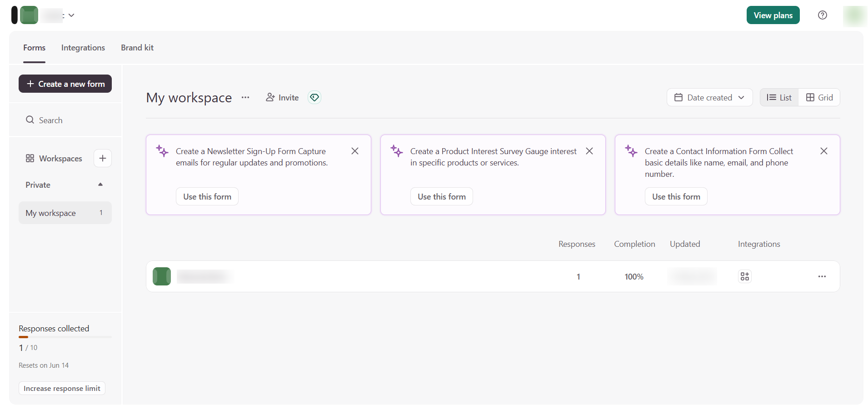Switch to List view

pyautogui.click(x=779, y=97)
